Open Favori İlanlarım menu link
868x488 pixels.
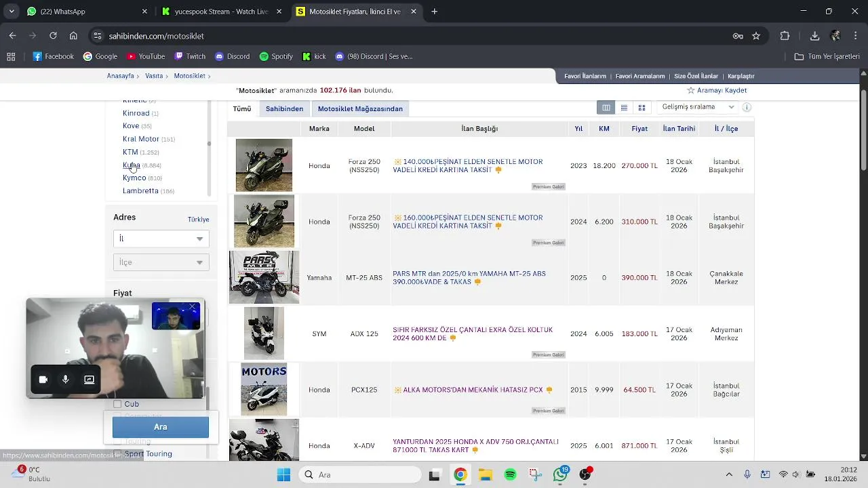(585, 76)
